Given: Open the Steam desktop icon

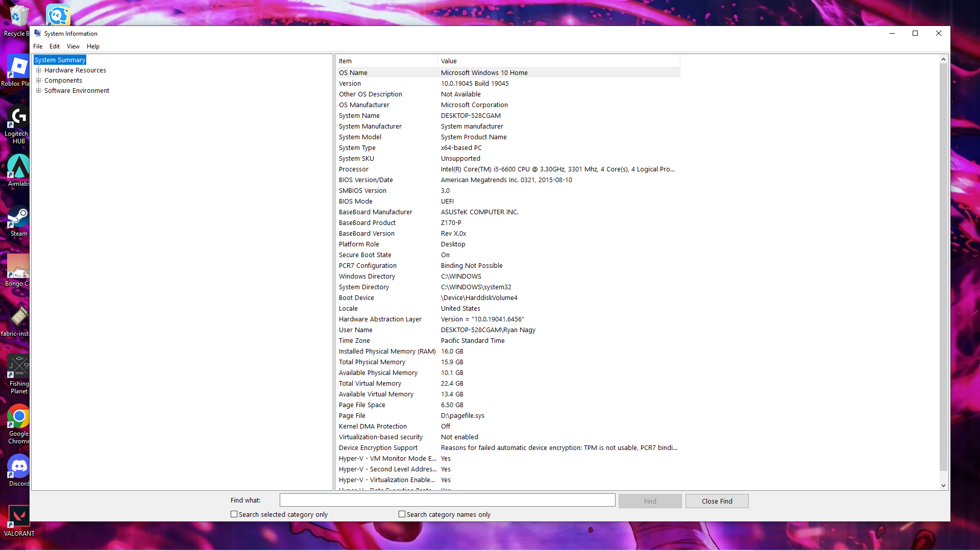Looking at the screenshot, I should point(18,218).
